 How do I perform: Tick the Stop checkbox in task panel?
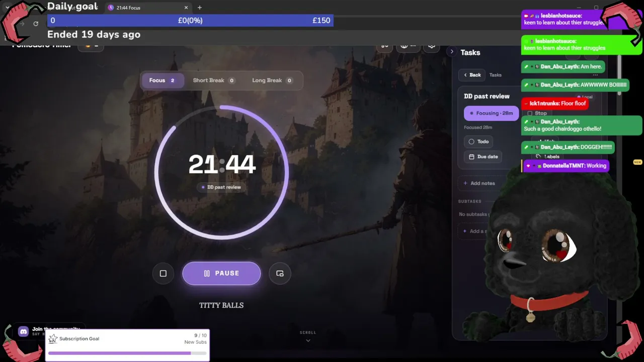pos(530,114)
